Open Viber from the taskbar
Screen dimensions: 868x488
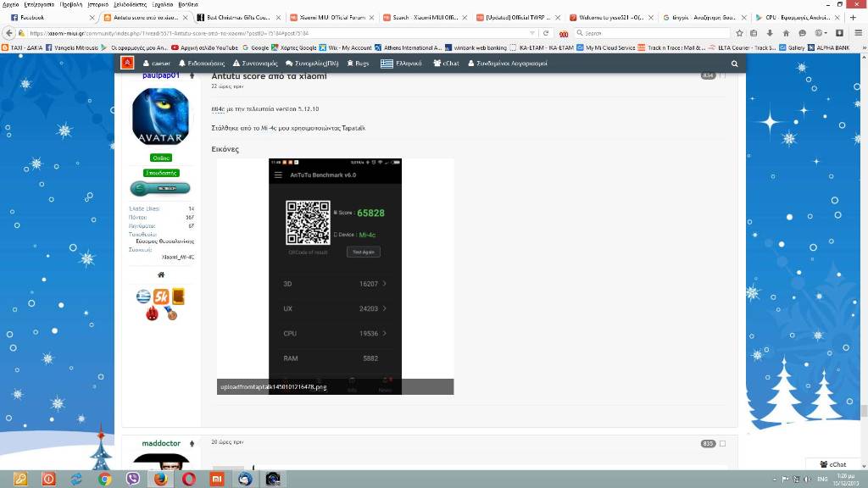132,479
